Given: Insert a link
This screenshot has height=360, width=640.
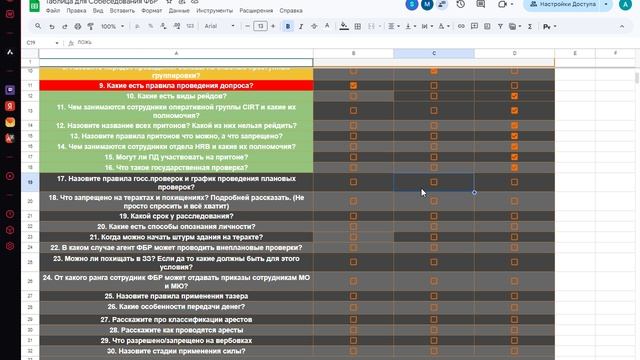Looking at the screenshot, I should [461, 26].
